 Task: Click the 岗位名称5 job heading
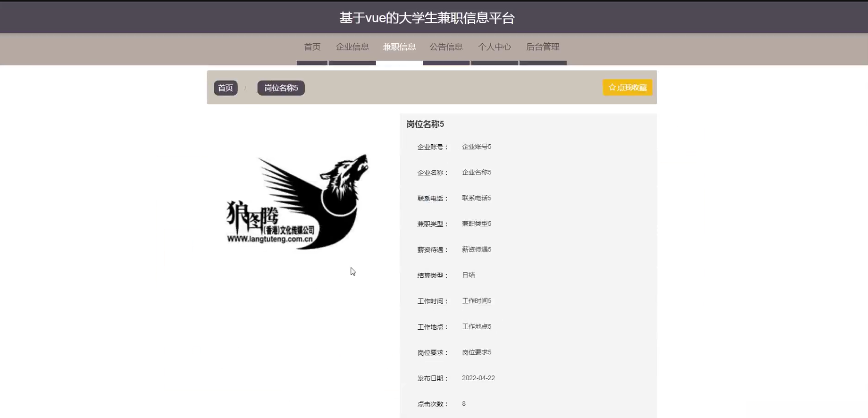(x=425, y=124)
